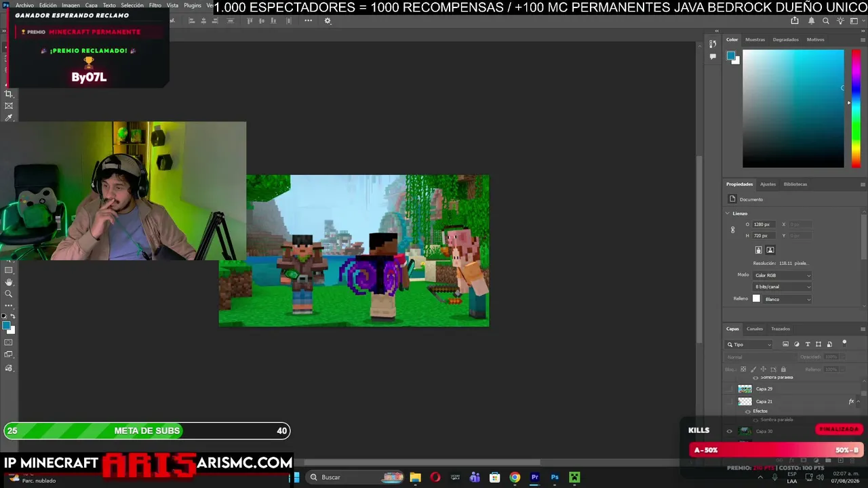Filter layers by pixel layer icon
This screenshot has height=488, width=868.
(786, 344)
